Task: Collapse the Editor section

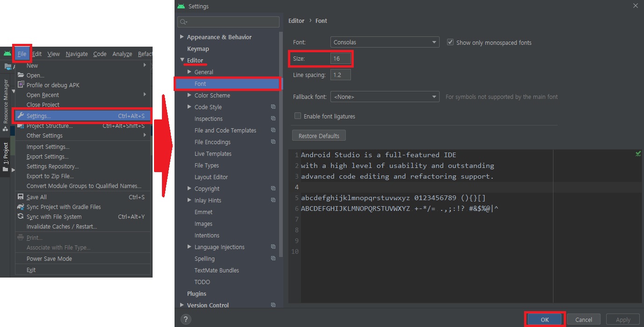Action: [x=182, y=60]
